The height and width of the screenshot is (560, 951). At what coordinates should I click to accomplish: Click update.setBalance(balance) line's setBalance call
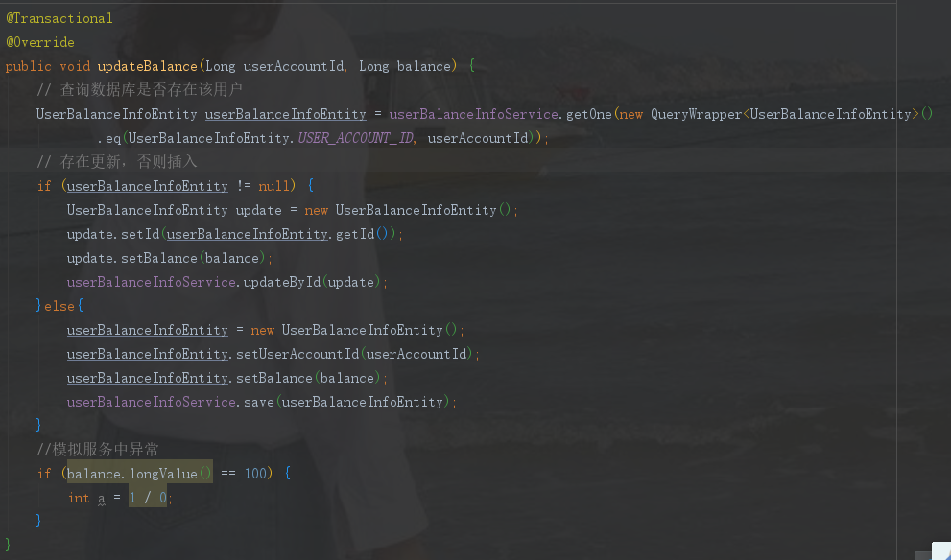[159, 258]
